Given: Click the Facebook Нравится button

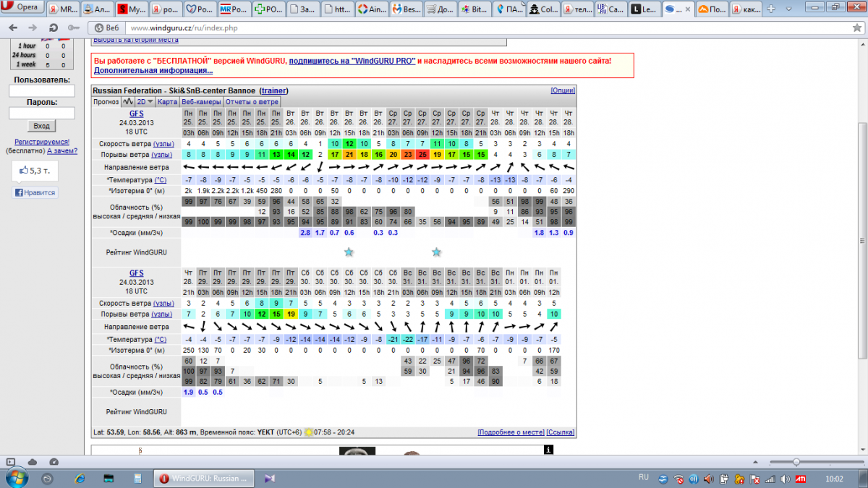Looking at the screenshot, I should tap(35, 193).
